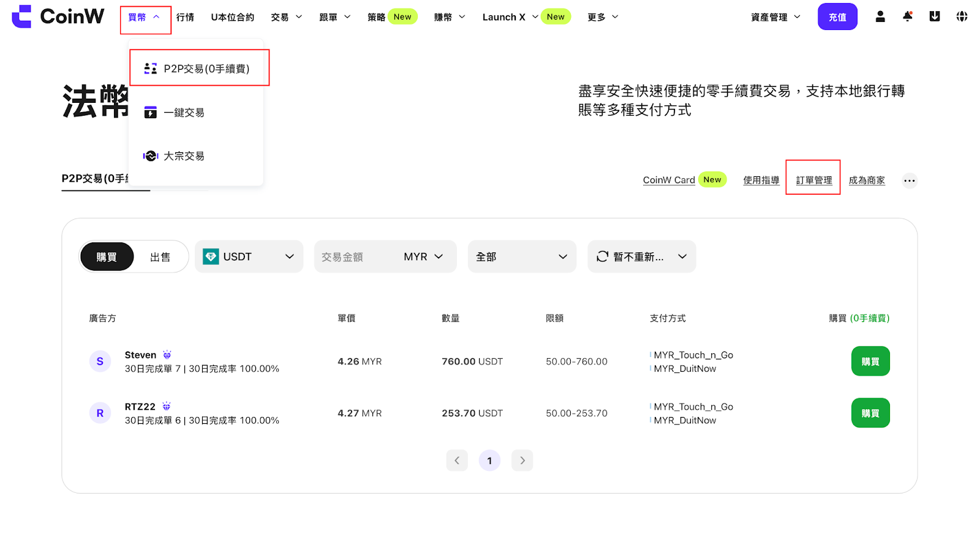The width and height of the screenshot is (980, 537).
Task: Click the verified badge next to RTZ22
Action: (x=167, y=406)
